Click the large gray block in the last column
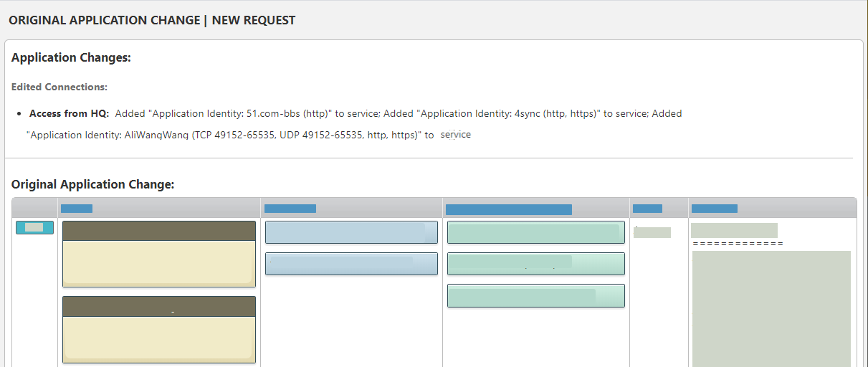Viewport: 868px width, 367px height. click(771, 308)
